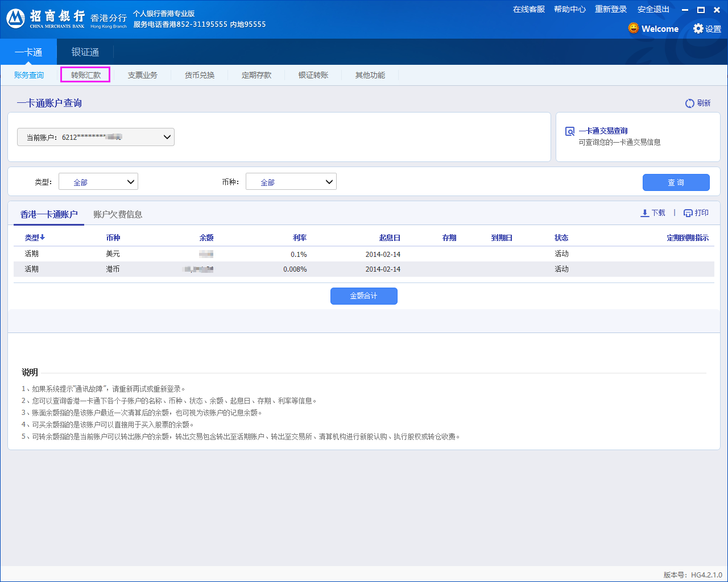This screenshot has width=728, height=582.
Task: Click the 存期 column header
Action: [449, 238]
